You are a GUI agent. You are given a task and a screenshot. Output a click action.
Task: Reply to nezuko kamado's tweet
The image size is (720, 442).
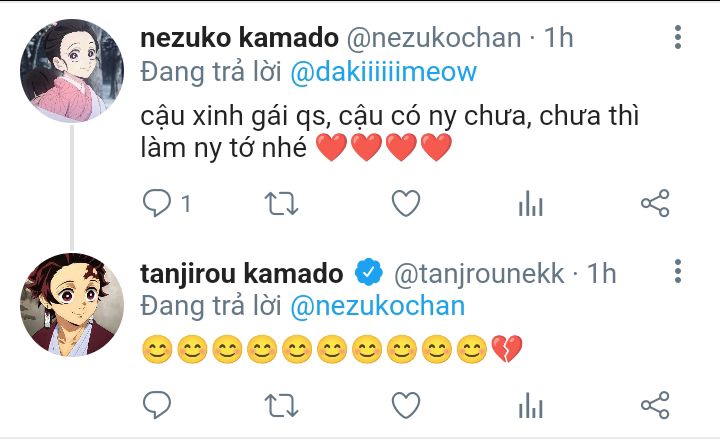[x=158, y=205]
